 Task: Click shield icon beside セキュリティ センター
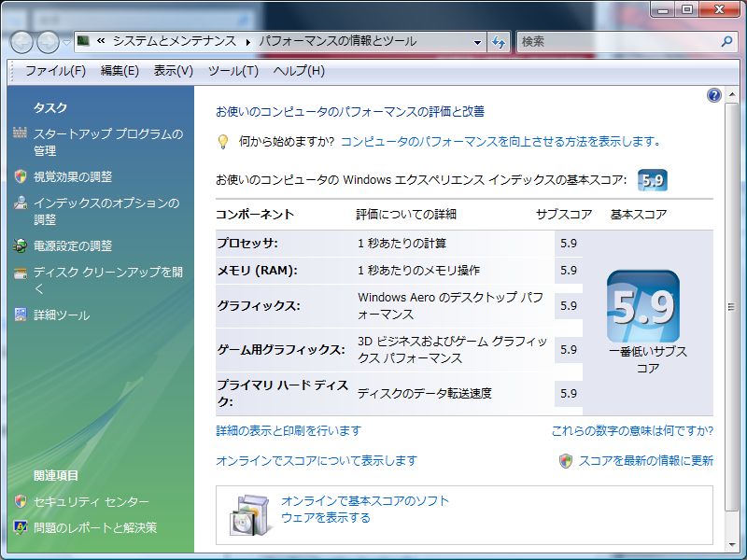20,501
